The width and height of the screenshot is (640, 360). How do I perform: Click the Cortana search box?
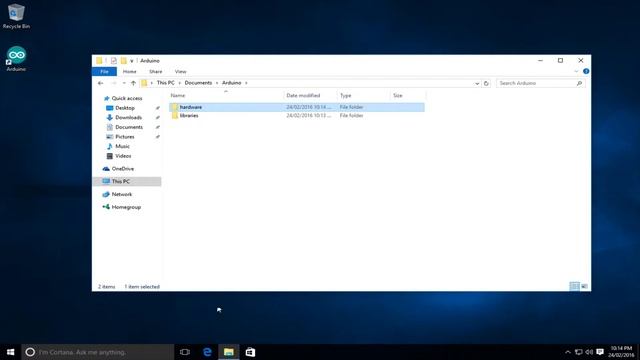point(98,352)
